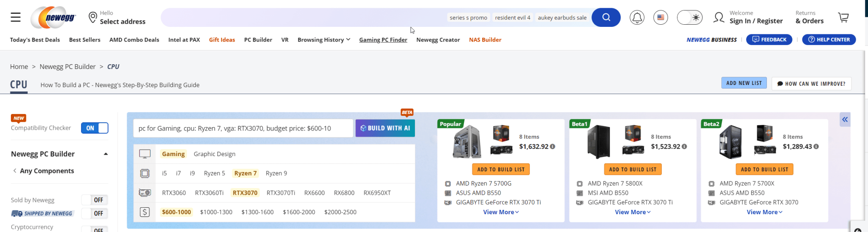The width and height of the screenshot is (868, 232).
Task: Open Newegg Business link
Action: (712, 39)
